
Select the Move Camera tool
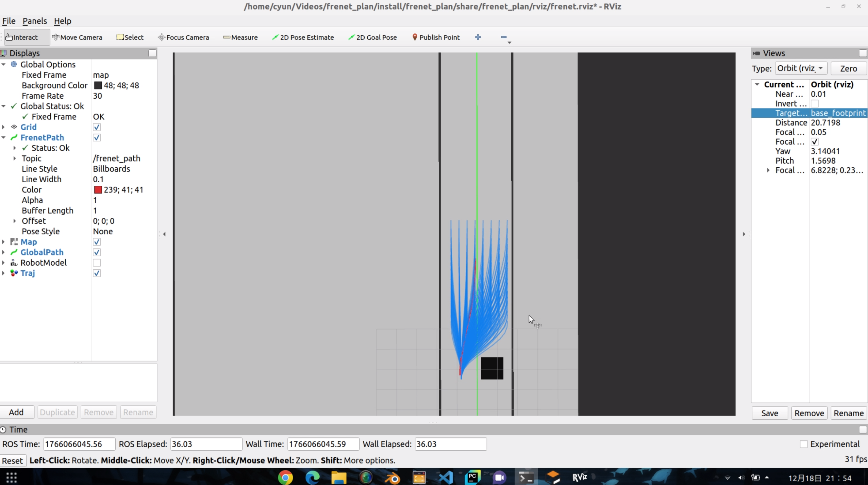77,37
